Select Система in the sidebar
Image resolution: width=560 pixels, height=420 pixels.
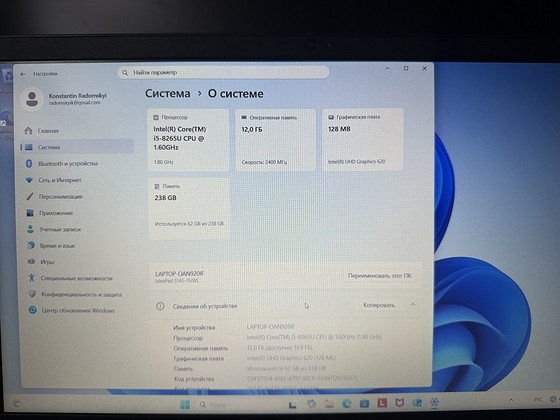(x=77, y=147)
